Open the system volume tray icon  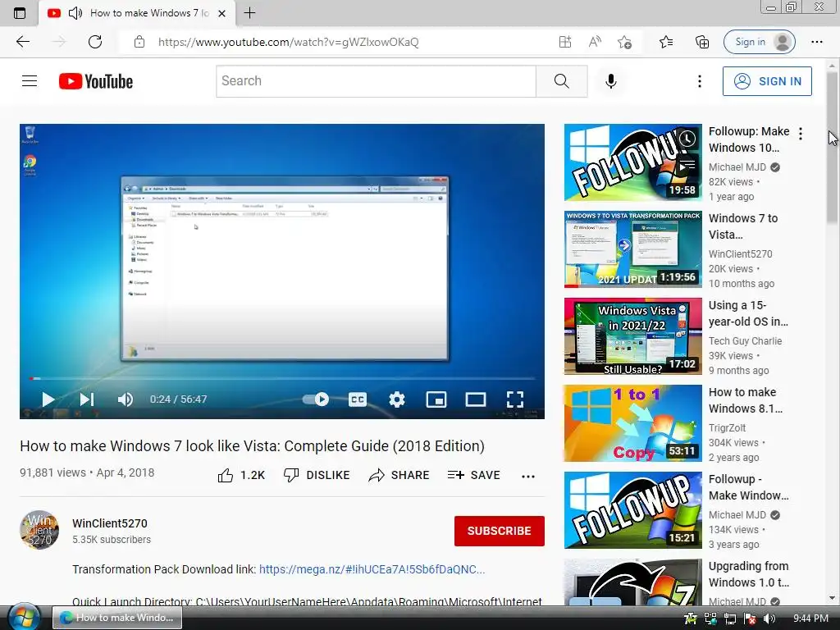coord(769,619)
